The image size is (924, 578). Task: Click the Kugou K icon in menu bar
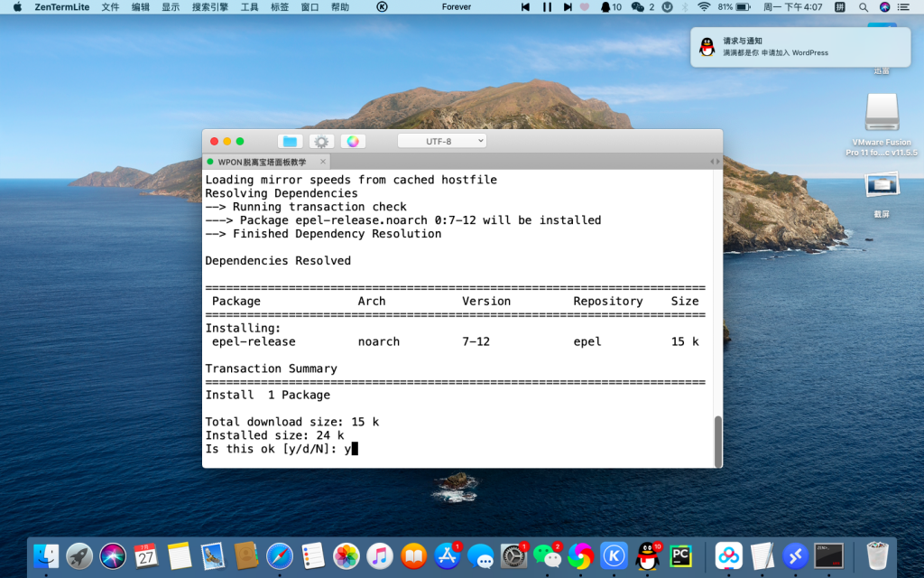click(x=382, y=7)
